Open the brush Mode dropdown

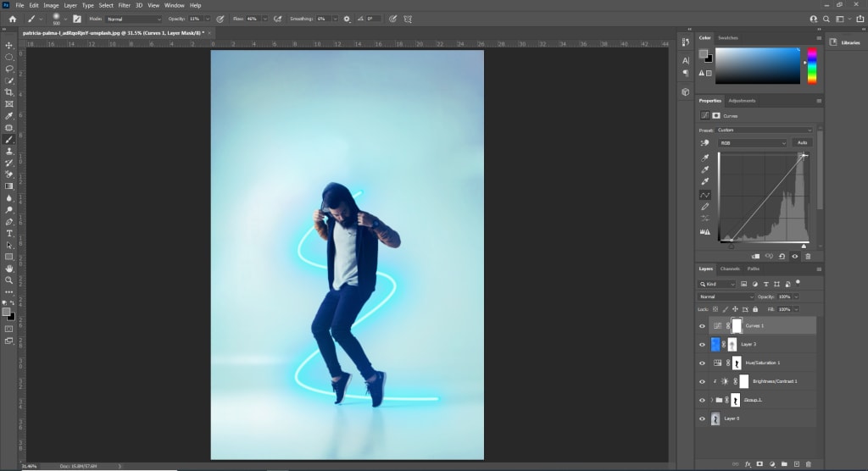point(133,19)
